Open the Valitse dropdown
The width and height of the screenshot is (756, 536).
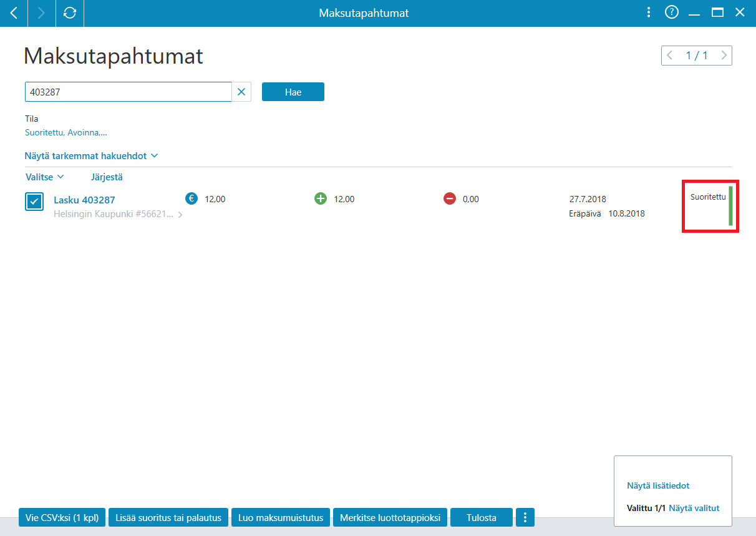coord(45,177)
